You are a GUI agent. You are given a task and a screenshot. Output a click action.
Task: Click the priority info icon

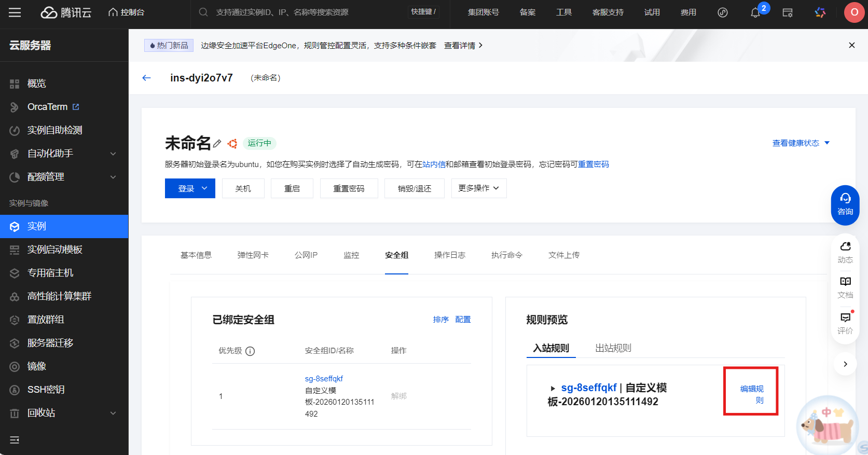point(250,351)
